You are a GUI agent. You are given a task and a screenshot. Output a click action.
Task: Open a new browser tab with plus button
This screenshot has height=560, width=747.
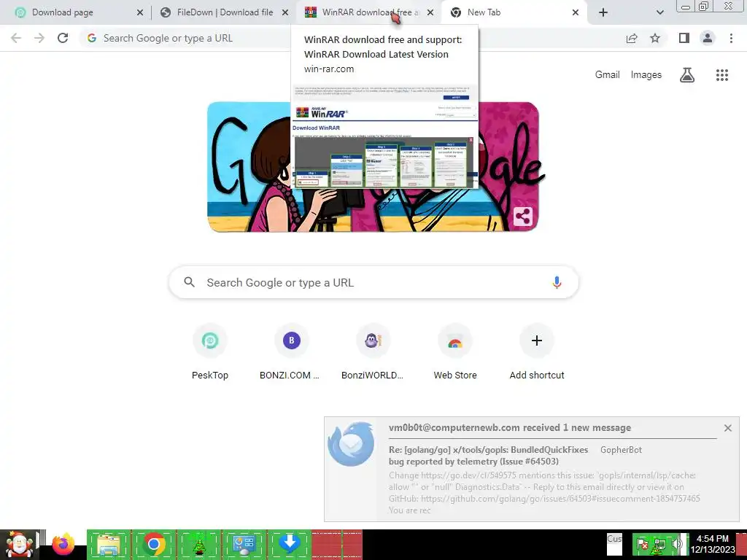point(603,13)
